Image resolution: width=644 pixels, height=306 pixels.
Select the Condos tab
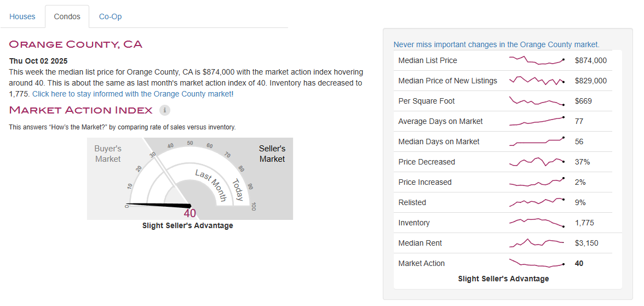point(67,16)
